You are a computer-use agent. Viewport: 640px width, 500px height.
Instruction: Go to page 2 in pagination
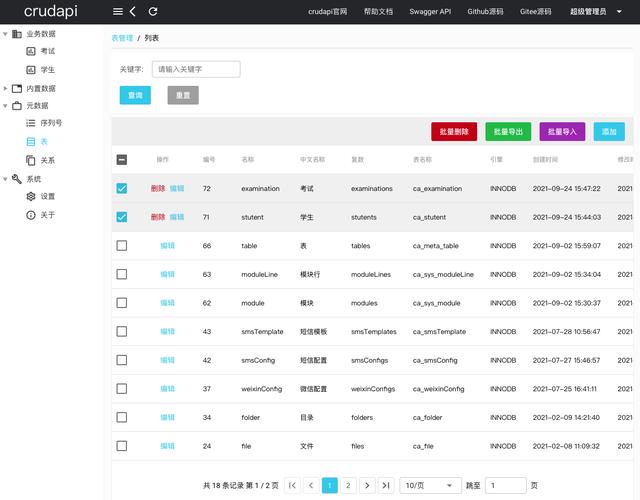pyautogui.click(x=348, y=485)
